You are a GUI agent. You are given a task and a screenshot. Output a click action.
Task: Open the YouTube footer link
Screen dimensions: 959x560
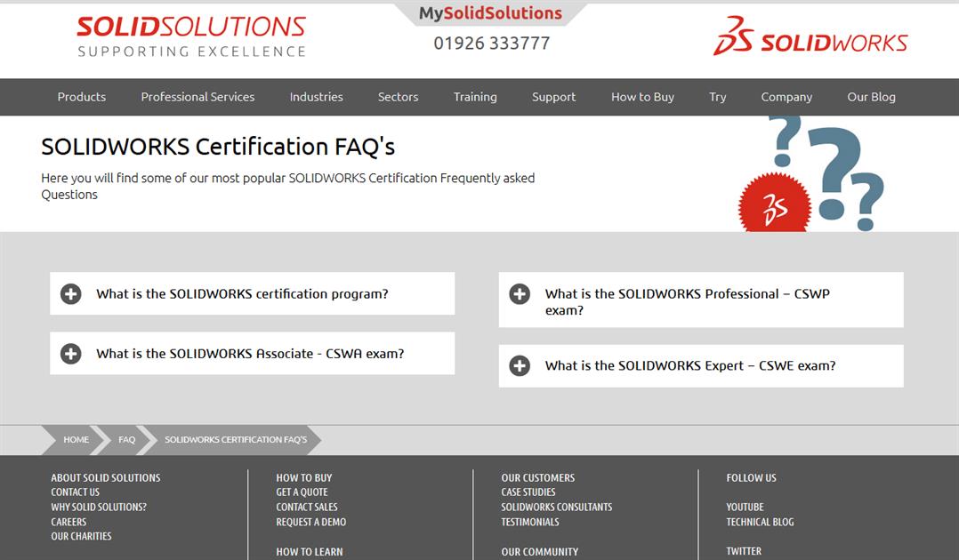tap(744, 507)
